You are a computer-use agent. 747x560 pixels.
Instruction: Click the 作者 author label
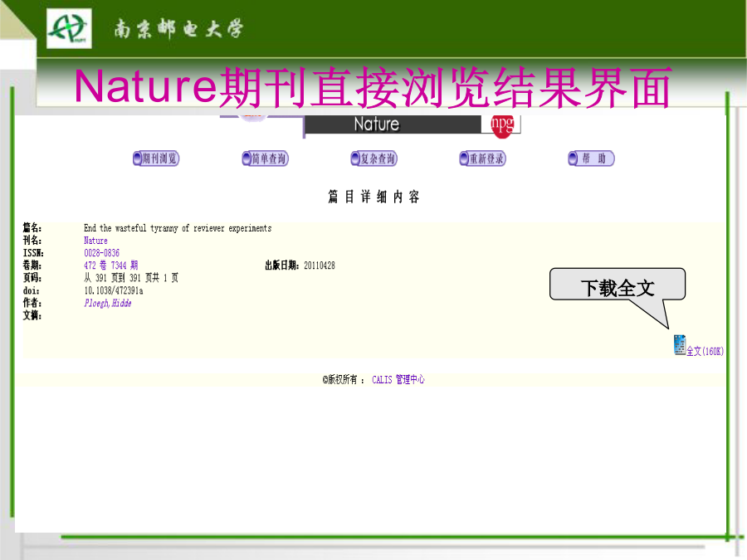pos(32,303)
